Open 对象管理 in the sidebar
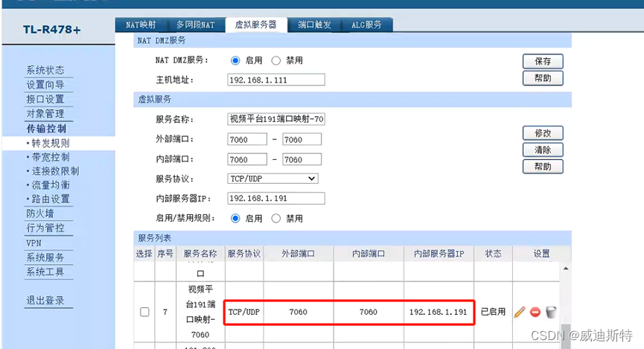This screenshot has width=644, height=349. click(x=45, y=113)
